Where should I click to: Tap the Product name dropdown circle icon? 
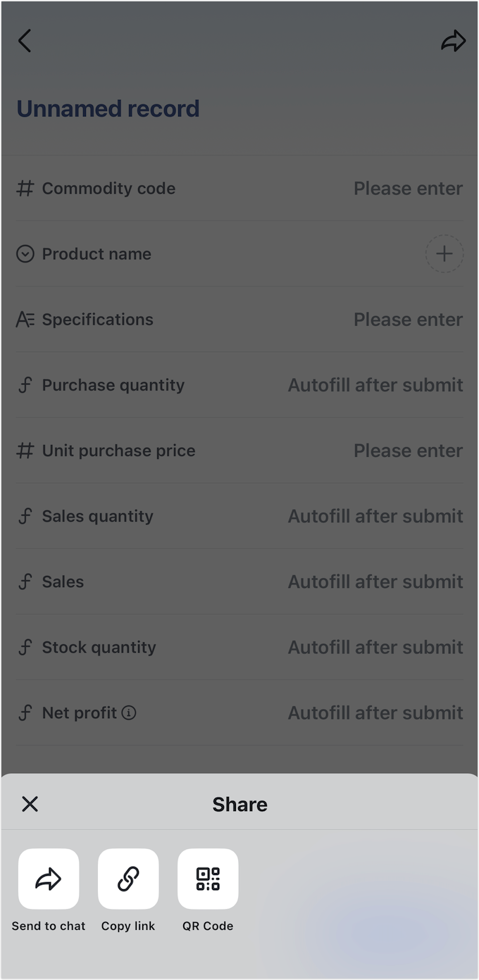pos(25,253)
